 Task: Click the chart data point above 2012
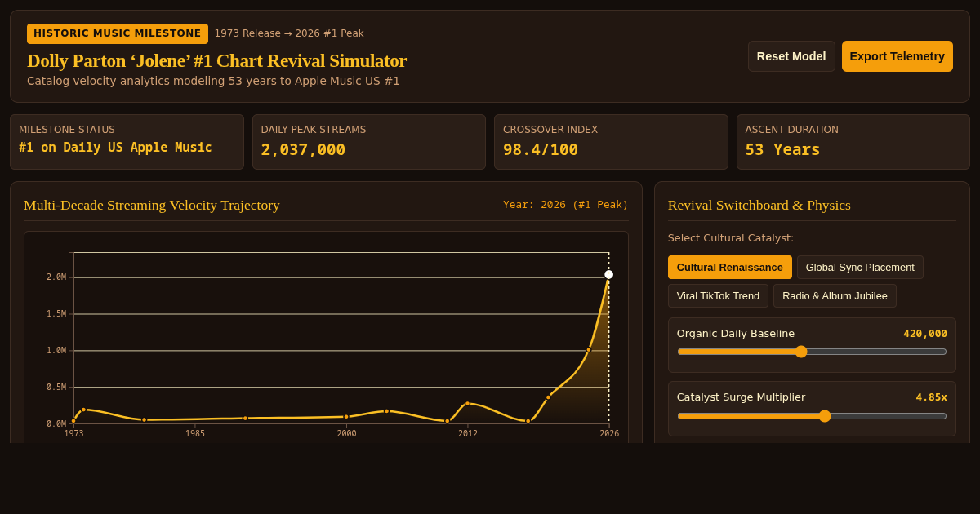[x=468, y=403]
